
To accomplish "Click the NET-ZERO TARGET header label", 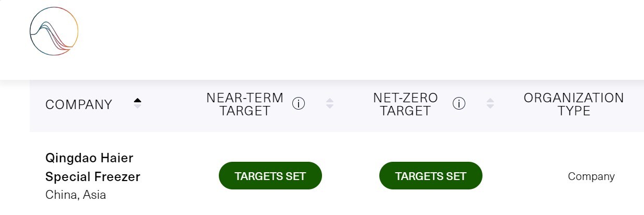I will 405,104.
